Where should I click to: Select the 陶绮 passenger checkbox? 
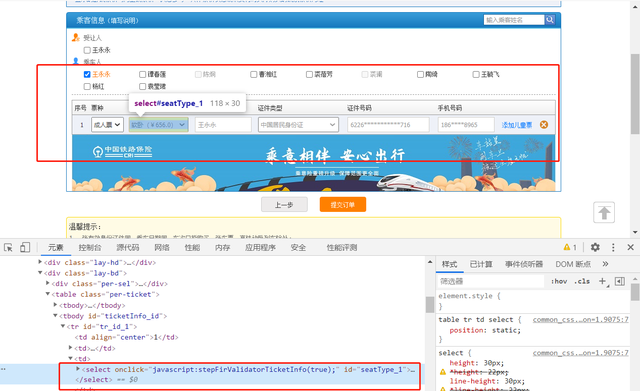420,74
